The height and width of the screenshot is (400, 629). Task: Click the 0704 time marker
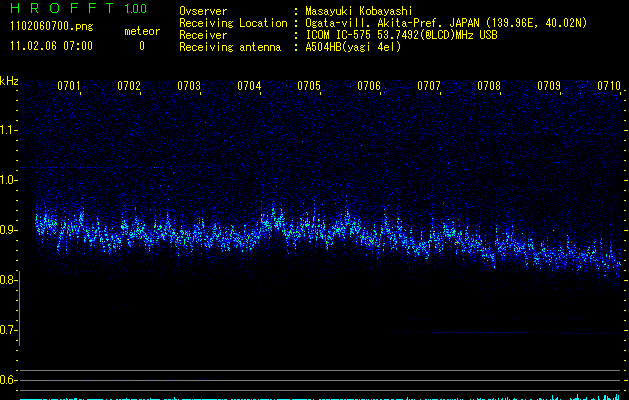point(249,87)
